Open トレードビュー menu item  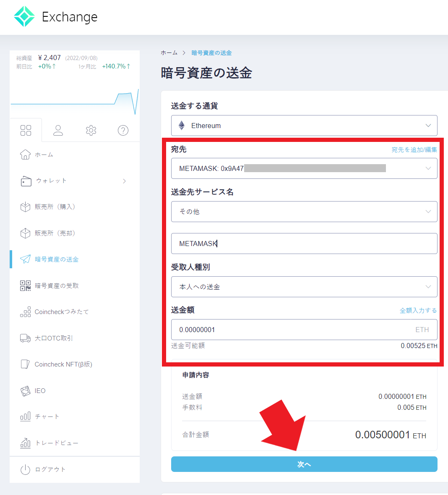[57, 443]
